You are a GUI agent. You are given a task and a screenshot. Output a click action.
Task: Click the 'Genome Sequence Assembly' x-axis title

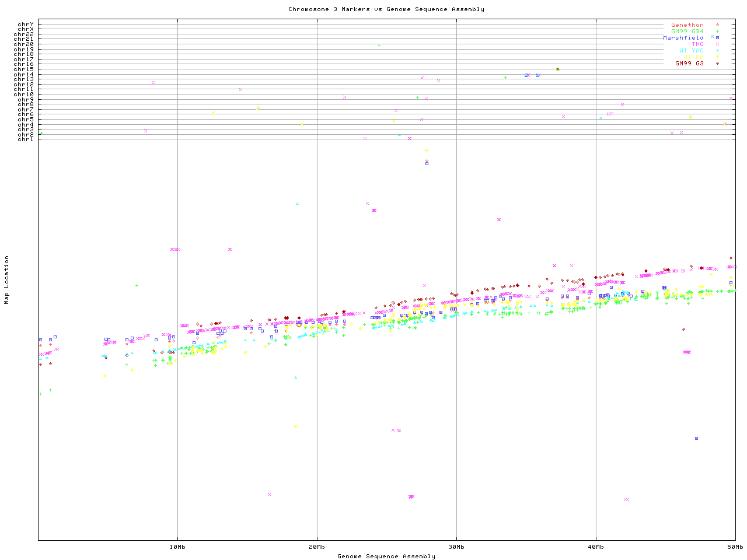click(x=386, y=556)
